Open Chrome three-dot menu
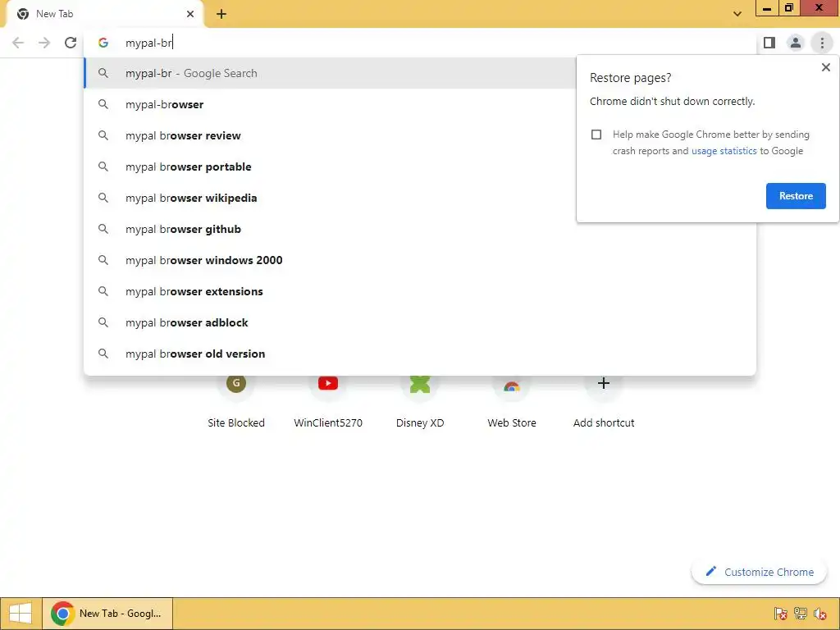Image resolution: width=840 pixels, height=630 pixels. pyautogui.click(x=822, y=43)
